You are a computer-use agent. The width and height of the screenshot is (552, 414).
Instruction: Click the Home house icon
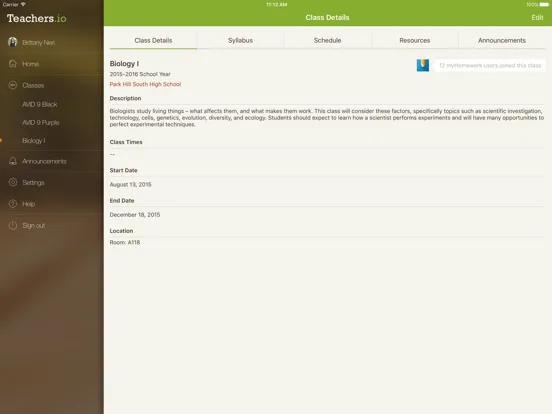[13, 64]
